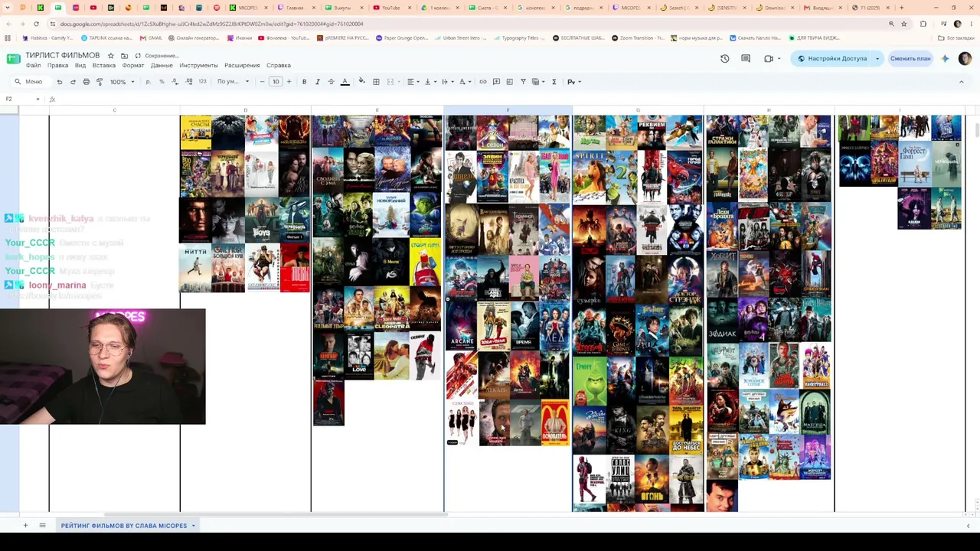Screen dimensions: 980x551
Task: Open the Functions sigma button
Action: (554, 82)
